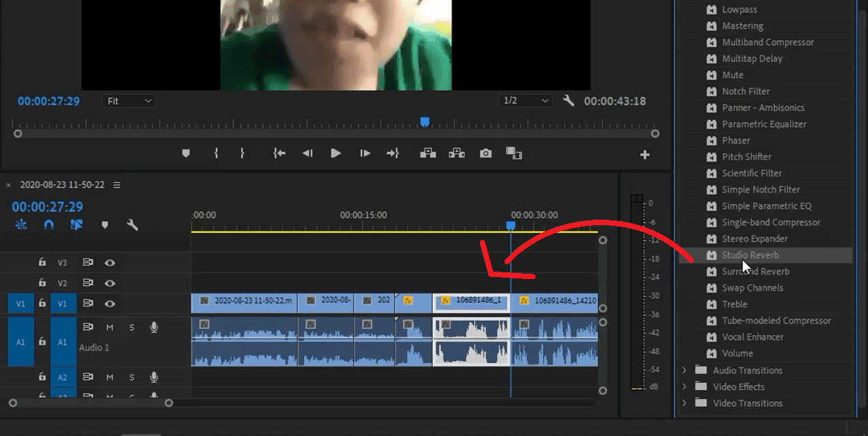The height and width of the screenshot is (436, 868).
Task: Hide the V2 track output eye
Action: [110, 282]
